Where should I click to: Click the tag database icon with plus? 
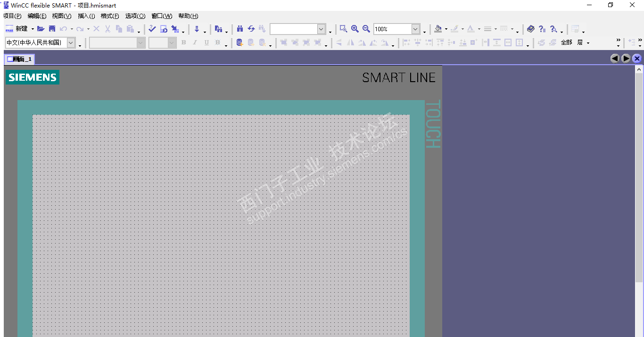[x=239, y=42]
